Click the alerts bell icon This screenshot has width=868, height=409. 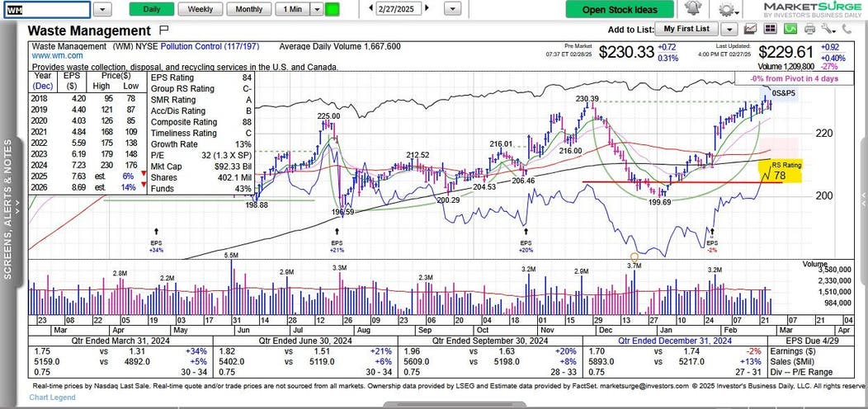695,9
